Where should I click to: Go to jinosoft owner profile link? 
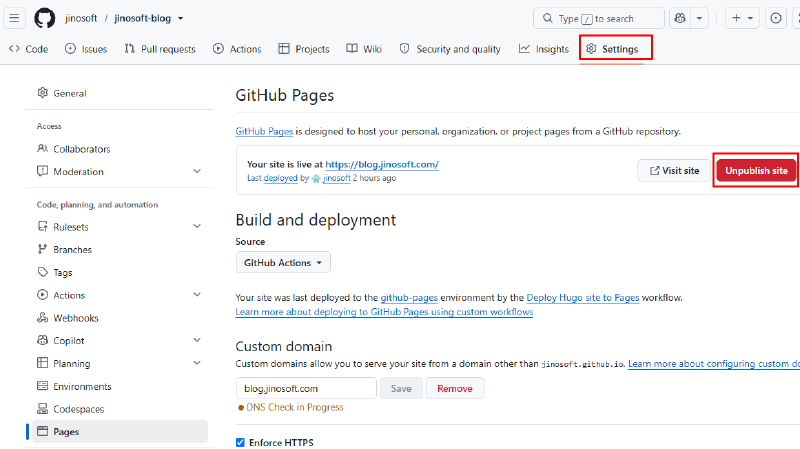point(81,18)
